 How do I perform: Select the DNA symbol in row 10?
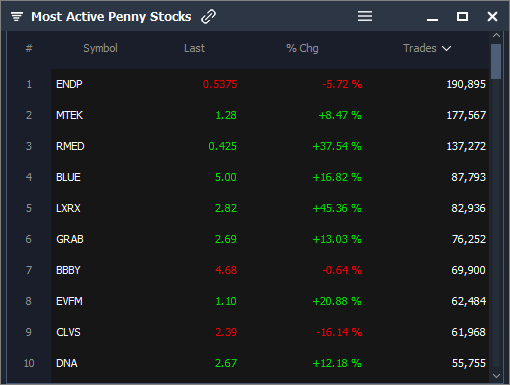pyautogui.click(x=67, y=363)
